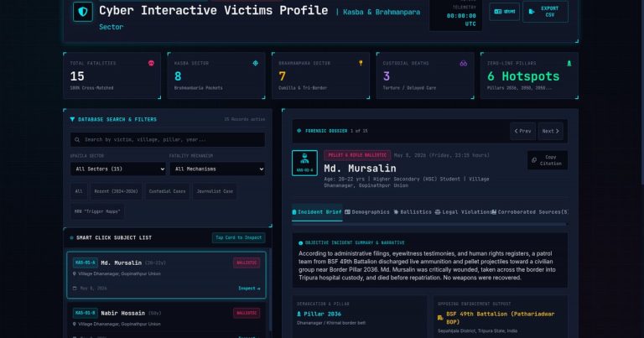Click the handcuffs icon on Custodial Deaths card
644x338 pixels.
point(463,63)
